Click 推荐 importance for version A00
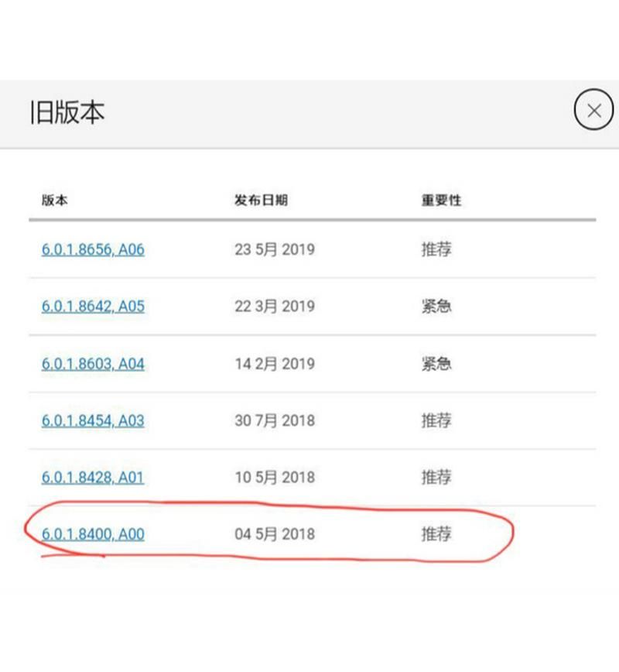 (436, 534)
